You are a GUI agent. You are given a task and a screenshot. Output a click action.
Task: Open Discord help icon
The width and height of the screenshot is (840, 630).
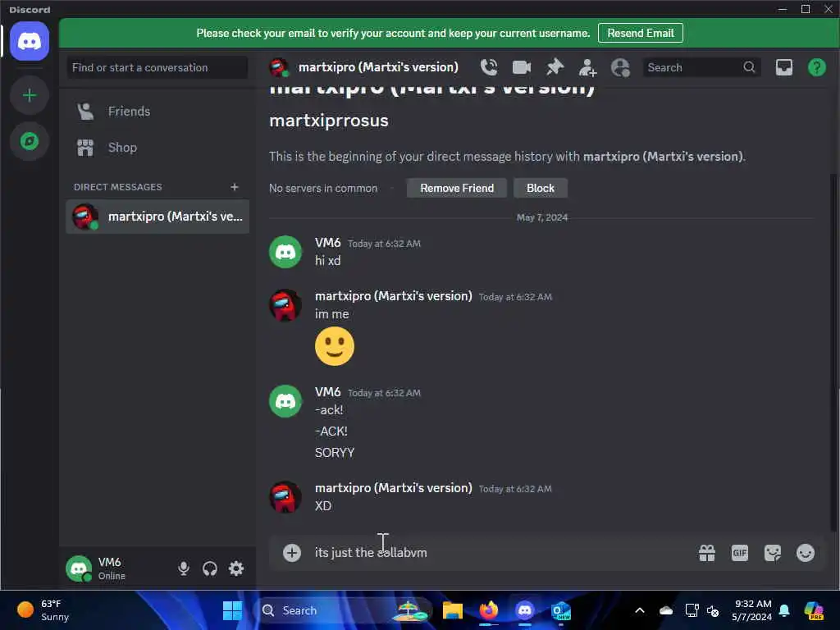(816, 67)
